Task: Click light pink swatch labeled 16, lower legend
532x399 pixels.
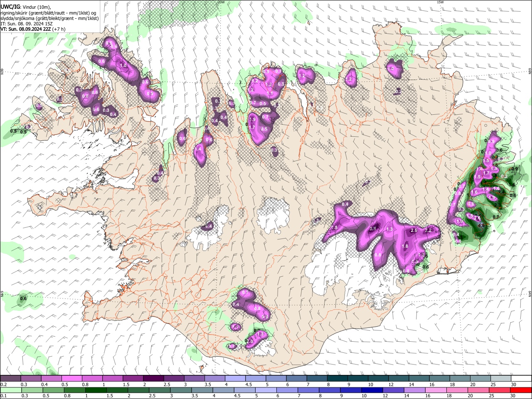Action: [x=436, y=390]
